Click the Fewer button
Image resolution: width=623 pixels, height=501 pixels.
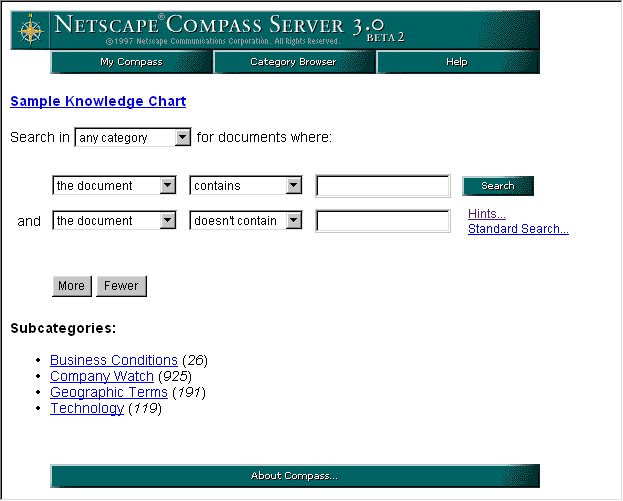pos(122,286)
